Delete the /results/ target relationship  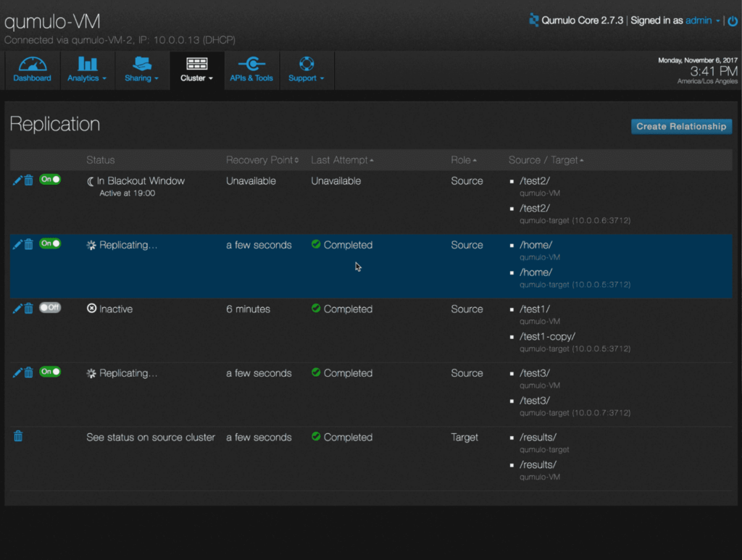[x=18, y=436]
